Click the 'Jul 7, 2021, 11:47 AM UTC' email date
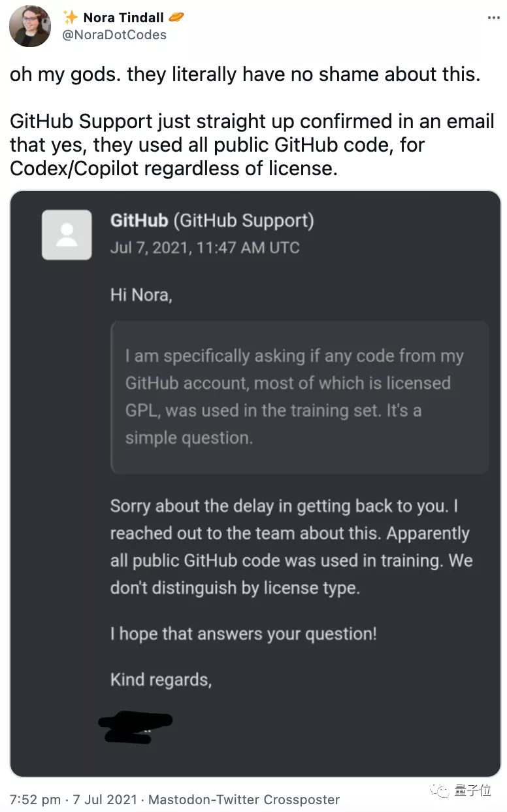 pyautogui.click(x=204, y=248)
